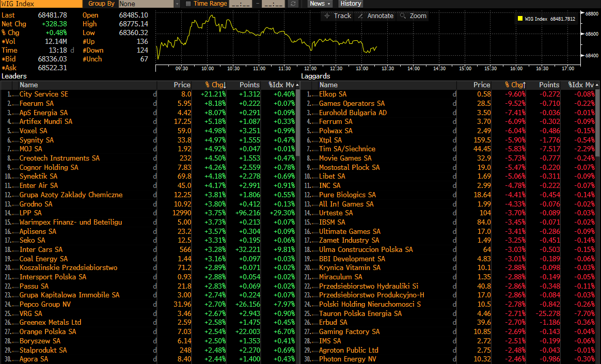Open LPP SA row in Leaders
This screenshot has width=601, height=364.
pos(30,213)
